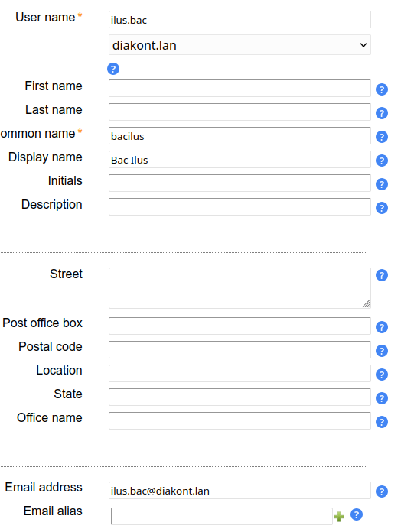Open help icon for Display name

pyautogui.click(x=382, y=161)
